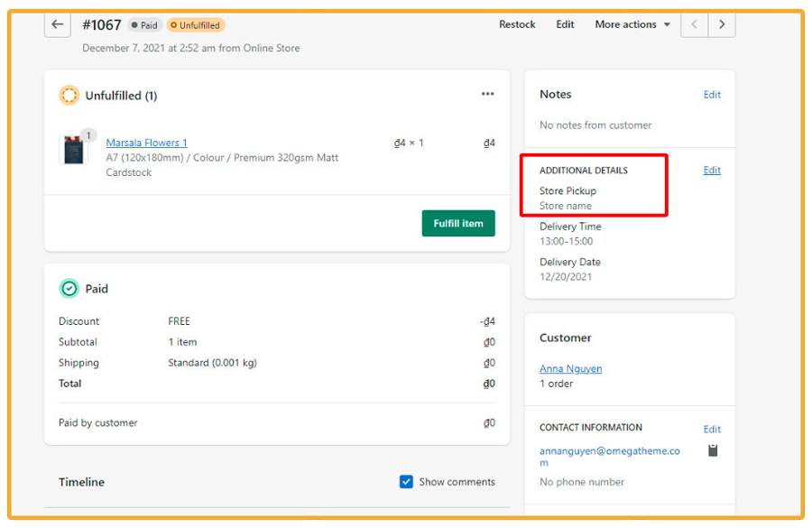Toggle the Show comments checkbox
This screenshot has width=812, height=528.
pos(406,482)
